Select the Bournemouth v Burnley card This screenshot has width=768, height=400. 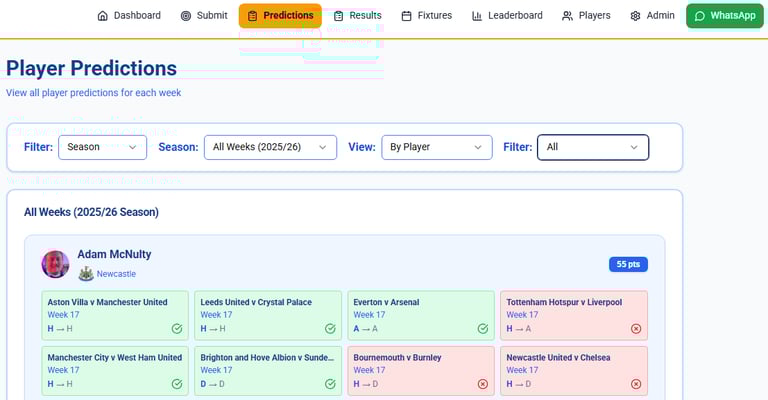421,371
